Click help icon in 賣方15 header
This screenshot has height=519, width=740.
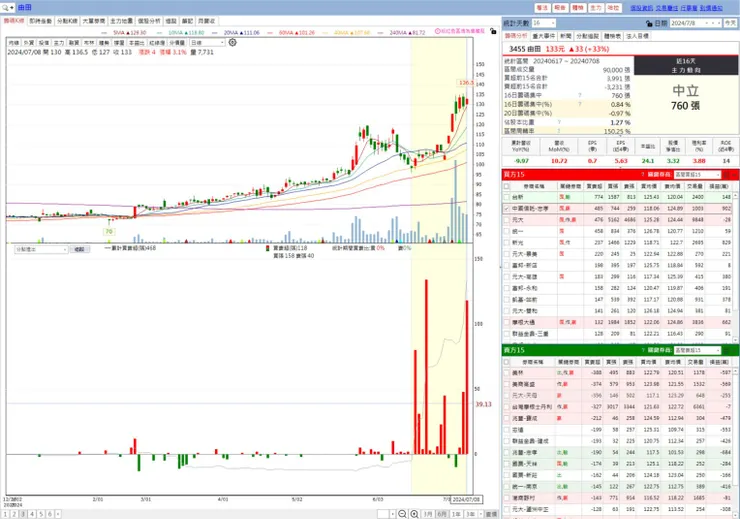click(643, 350)
